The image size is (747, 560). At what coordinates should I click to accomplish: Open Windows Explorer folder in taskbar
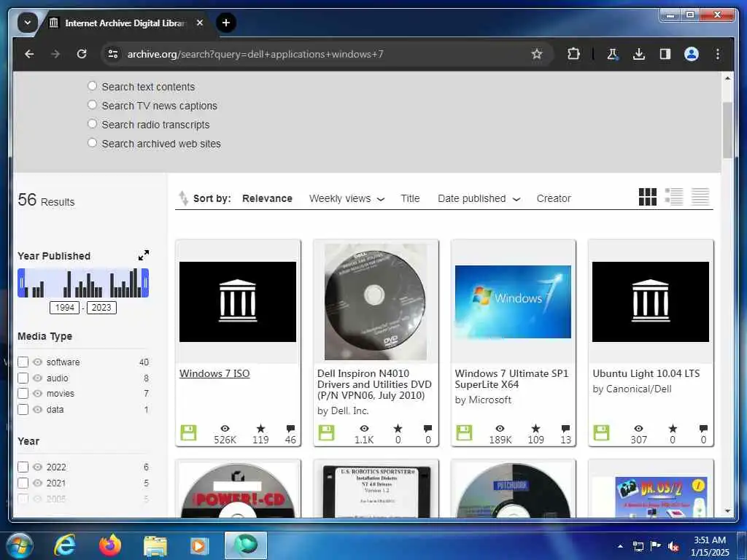[155, 545]
